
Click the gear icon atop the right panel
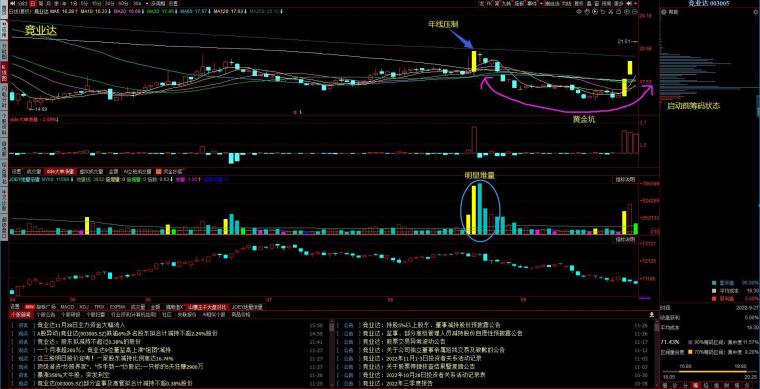pyautogui.click(x=756, y=12)
